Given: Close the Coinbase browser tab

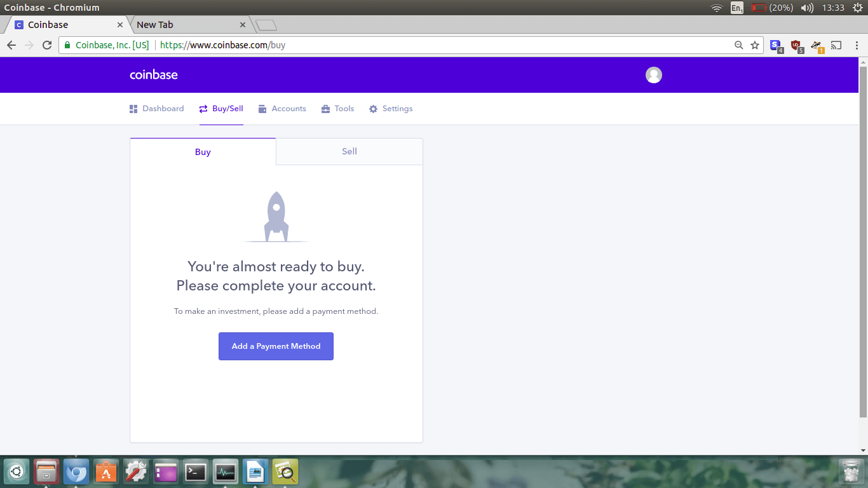Looking at the screenshot, I should pyautogui.click(x=120, y=25).
